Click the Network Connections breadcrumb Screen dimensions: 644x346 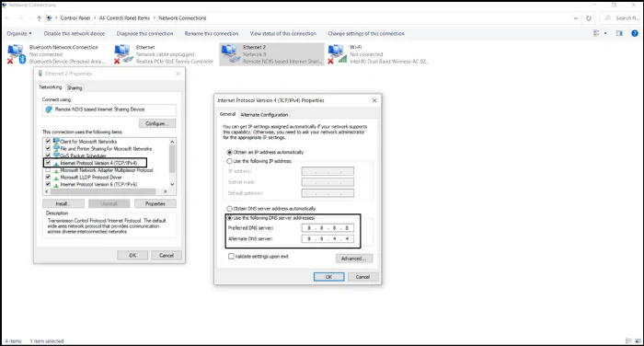coord(182,18)
